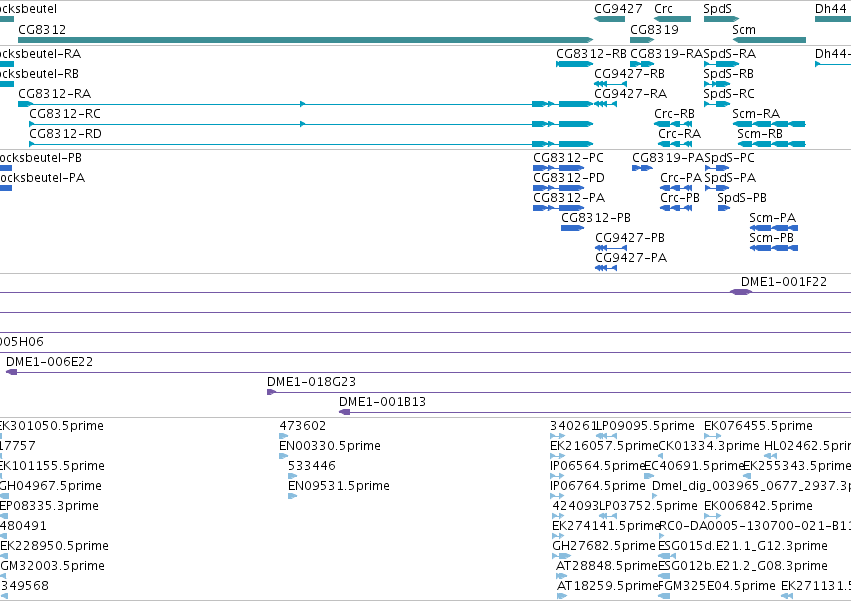Click the CG9427 gene label
Viewport: 851px width, 601px height.
pos(618,9)
